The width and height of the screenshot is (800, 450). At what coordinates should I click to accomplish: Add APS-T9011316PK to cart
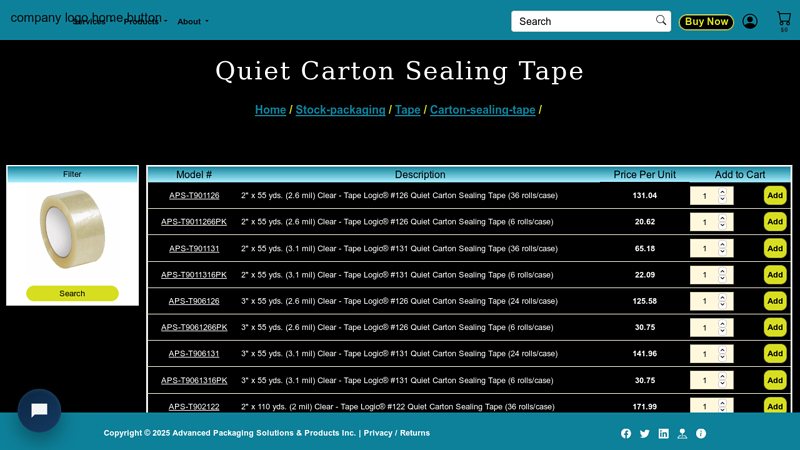click(775, 275)
